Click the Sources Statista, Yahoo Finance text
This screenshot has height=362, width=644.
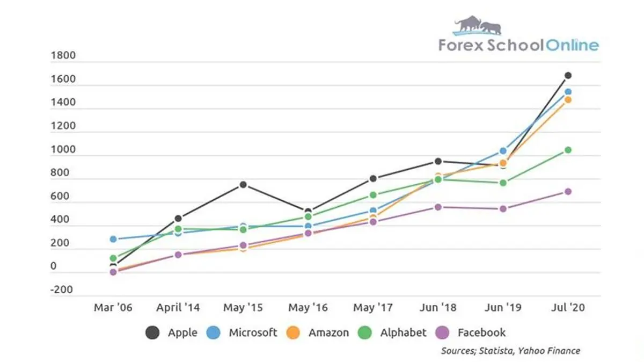pos(510,351)
